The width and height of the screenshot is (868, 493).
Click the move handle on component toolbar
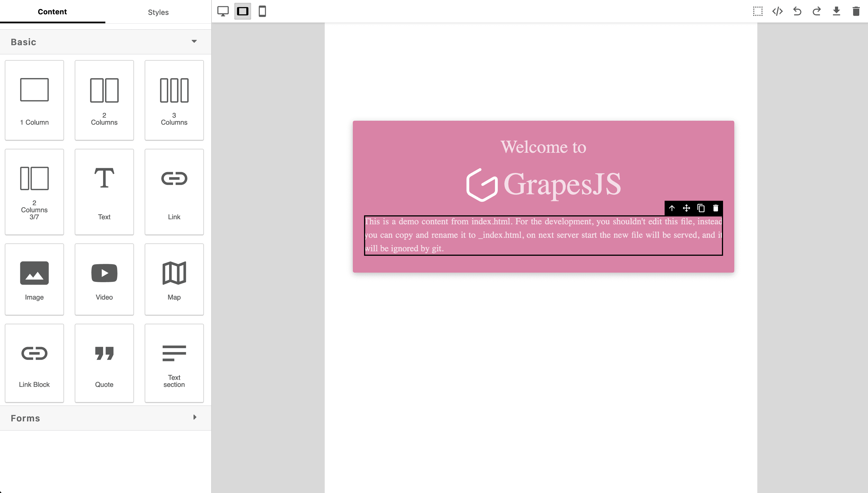pyautogui.click(x=687, y=208)
